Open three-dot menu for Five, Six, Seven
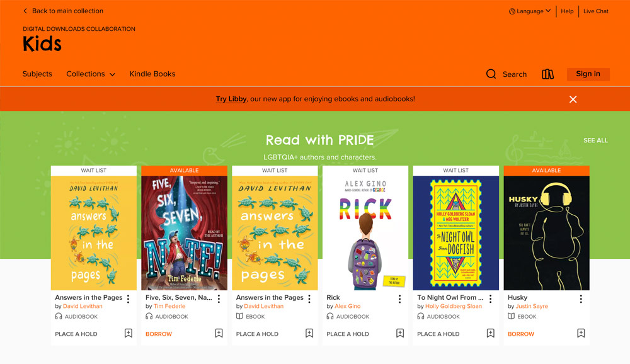Image resolution: width=630 pixels, height=364 pixels. (x=219, y=299)
